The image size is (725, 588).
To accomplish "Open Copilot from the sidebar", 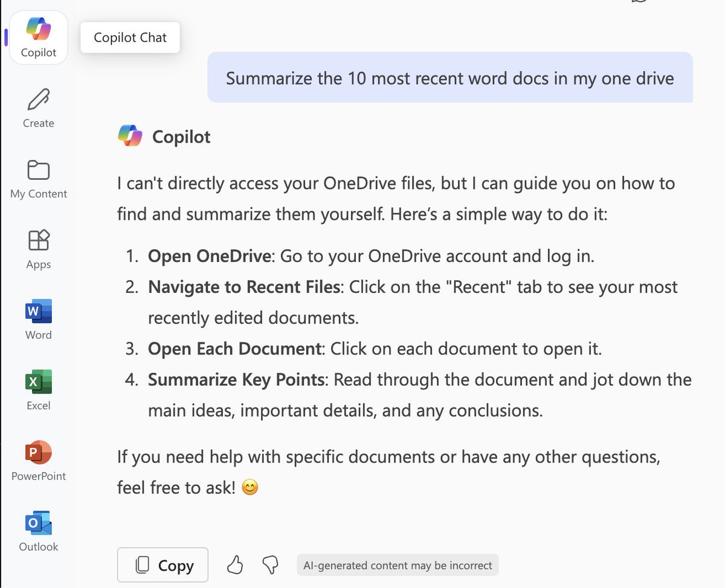I will click(x=39, y=37).
